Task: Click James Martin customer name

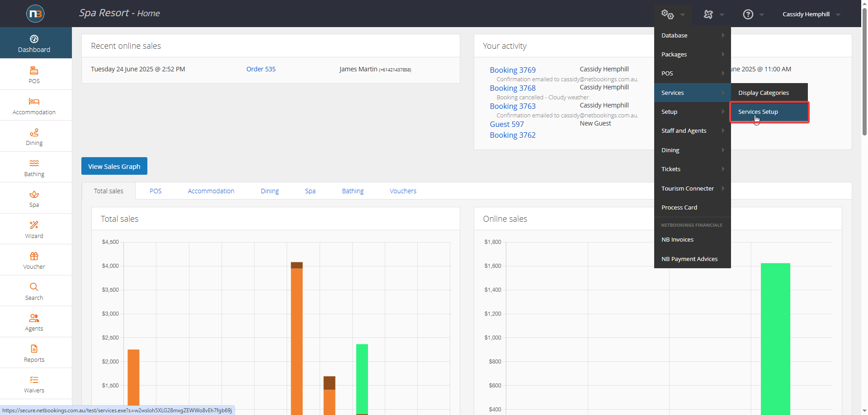Action: (x=358, y=69)
